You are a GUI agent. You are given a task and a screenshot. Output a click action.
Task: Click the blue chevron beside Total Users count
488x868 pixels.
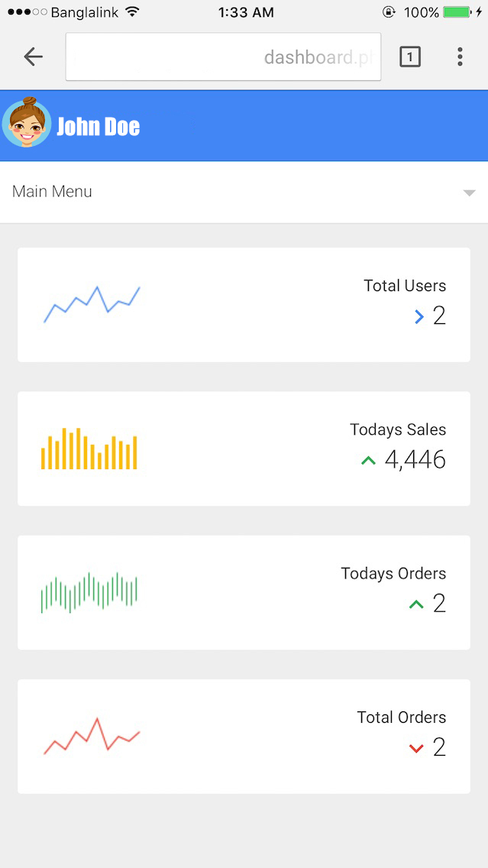click(x=419, y=317)
